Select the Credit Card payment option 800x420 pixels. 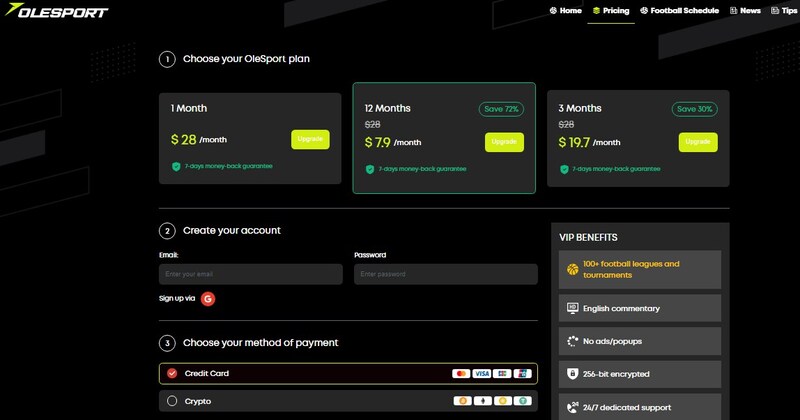click(x=172, y=373)
